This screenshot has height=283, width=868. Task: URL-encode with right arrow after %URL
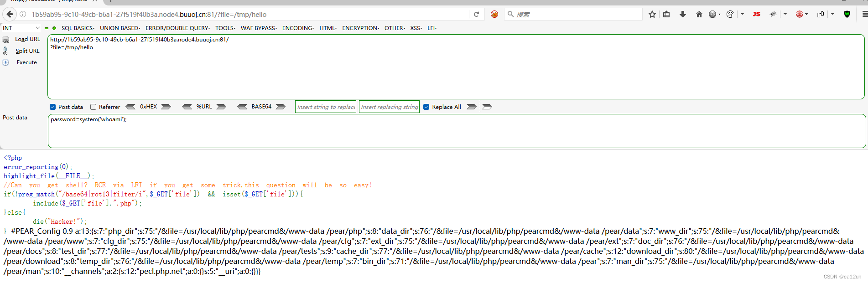221,107
